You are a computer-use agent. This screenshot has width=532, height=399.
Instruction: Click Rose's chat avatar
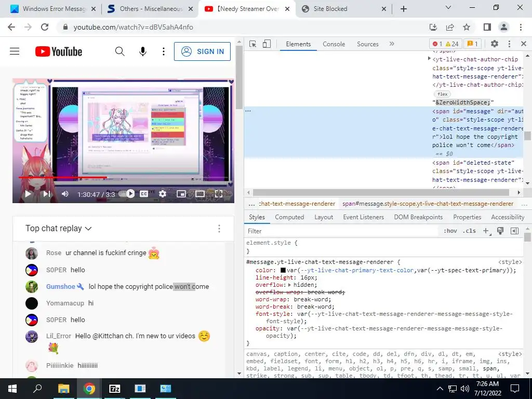click(x=32, y=253)
